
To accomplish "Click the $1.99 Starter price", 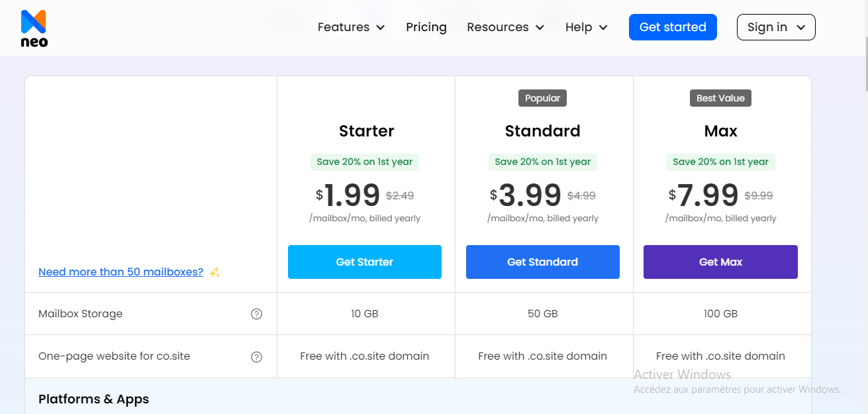I will [348, 195].
